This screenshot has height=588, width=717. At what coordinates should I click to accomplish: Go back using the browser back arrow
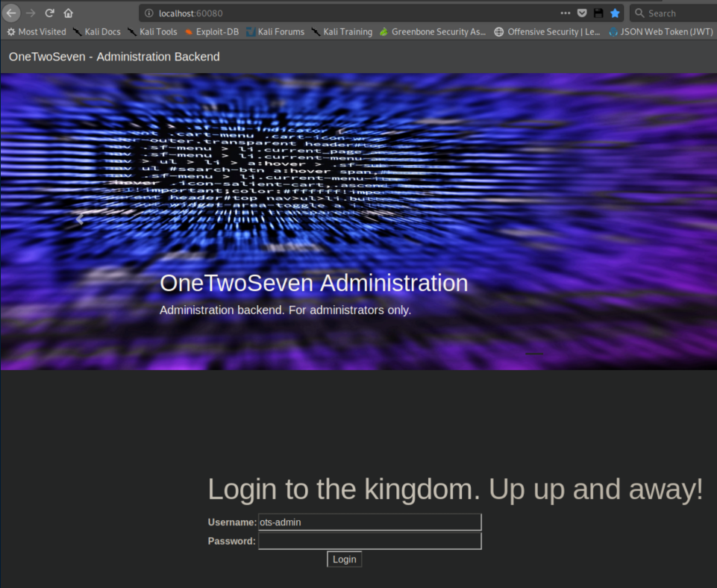pos(12,13)
